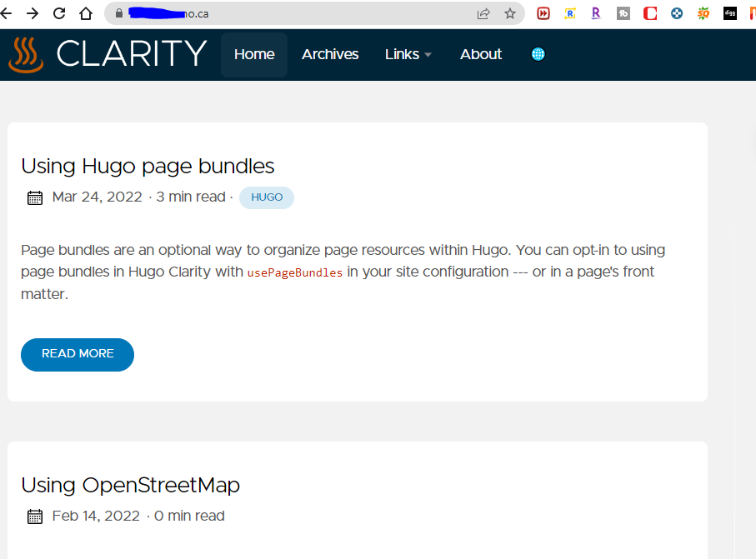Navigate forward with the arrow button

point(33,13)
